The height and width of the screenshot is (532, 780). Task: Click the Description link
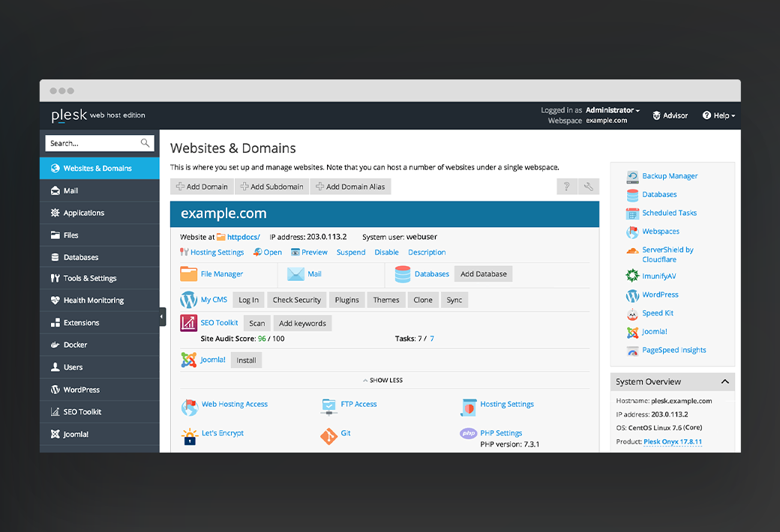coord(427,253)
